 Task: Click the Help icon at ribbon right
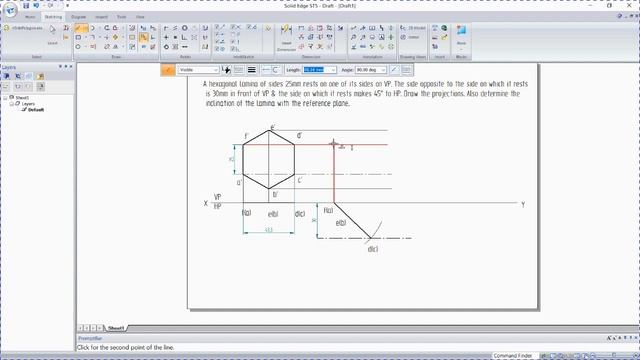tap(620, 16)
